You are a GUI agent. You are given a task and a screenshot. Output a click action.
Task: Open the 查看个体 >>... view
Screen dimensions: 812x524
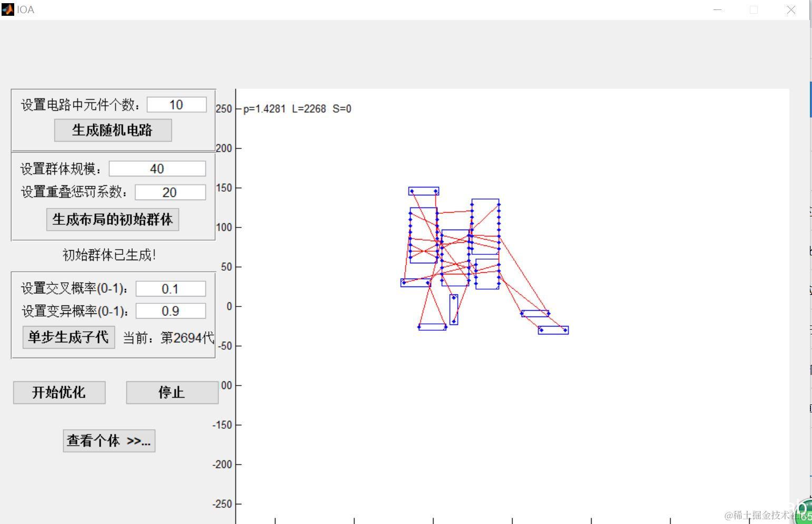click(x=109, y=441)
